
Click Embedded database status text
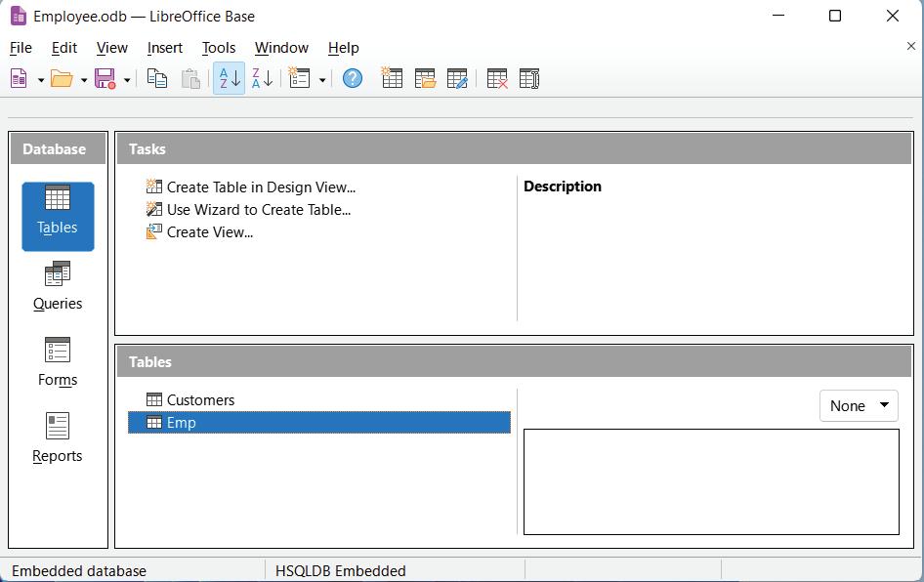[79, 571]
